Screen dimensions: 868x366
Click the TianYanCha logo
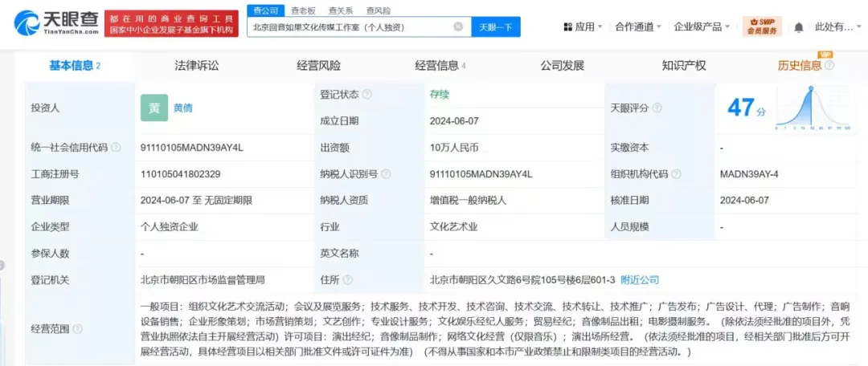click(56, 22)
